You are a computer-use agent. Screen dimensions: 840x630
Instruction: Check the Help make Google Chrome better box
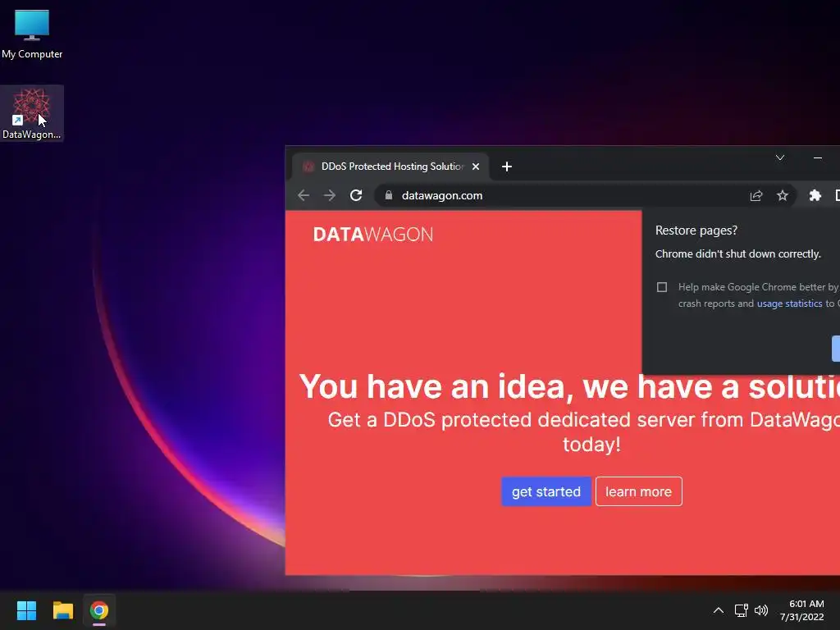(x=662, y=287)
